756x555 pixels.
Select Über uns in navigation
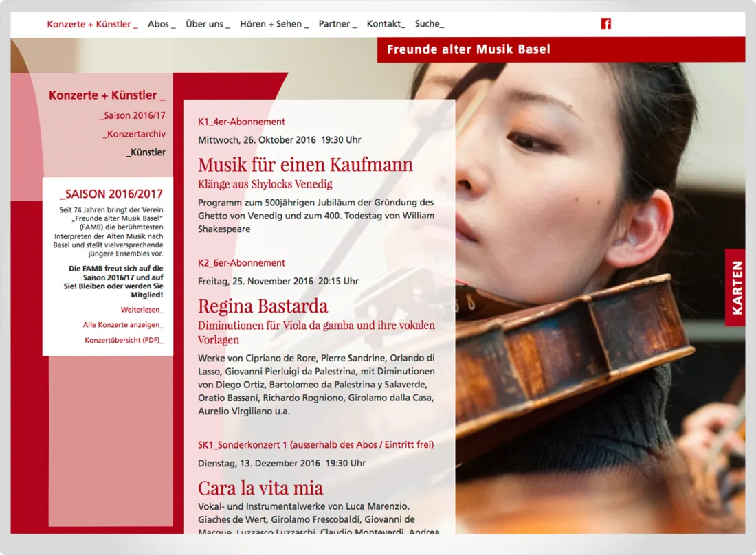(208, 24)
